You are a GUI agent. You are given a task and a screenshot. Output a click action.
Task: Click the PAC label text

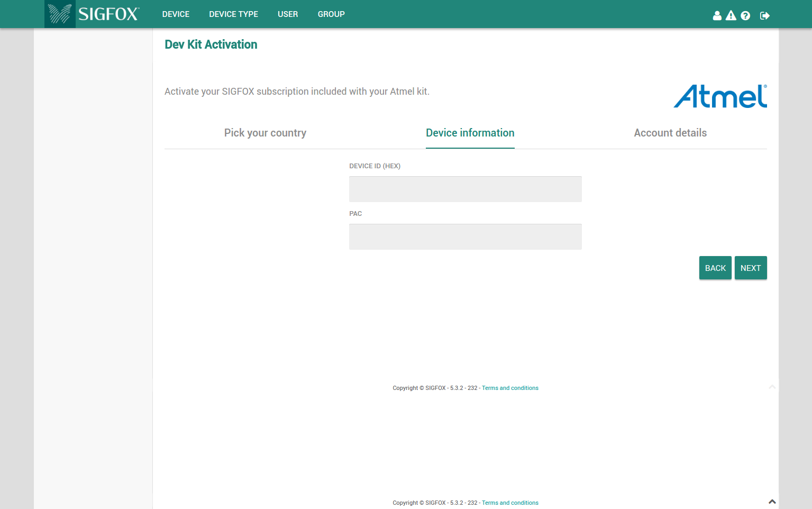(355, 214)
